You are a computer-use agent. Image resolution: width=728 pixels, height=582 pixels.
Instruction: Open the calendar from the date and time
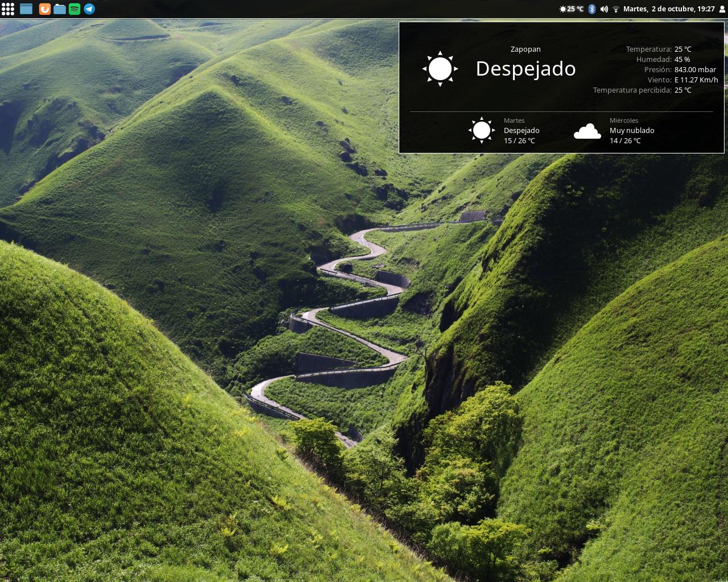click(x=669, y=9)
